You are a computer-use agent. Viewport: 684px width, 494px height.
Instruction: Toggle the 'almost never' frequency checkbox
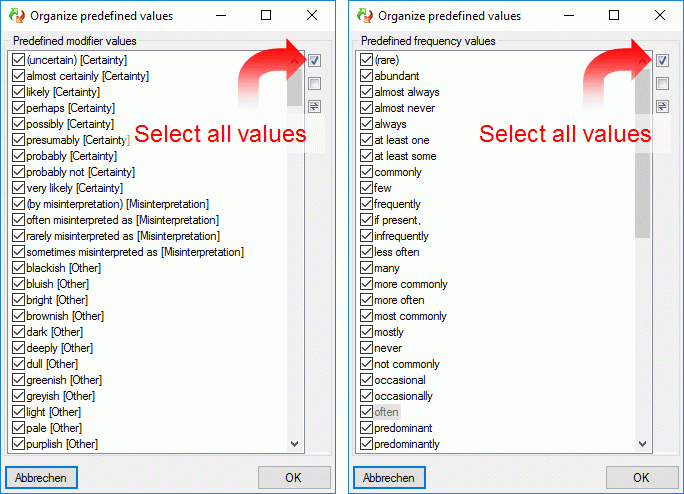pyautogui.click(x=366, y=108)
